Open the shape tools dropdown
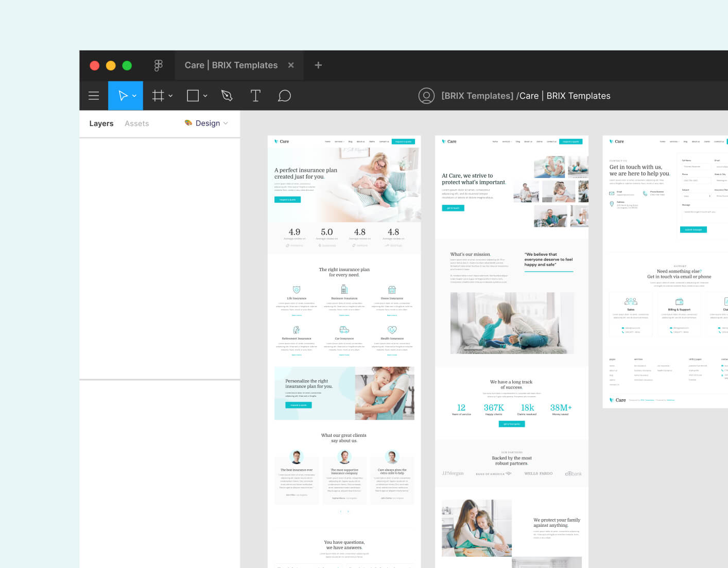The image size is (728, 568). 205,96
